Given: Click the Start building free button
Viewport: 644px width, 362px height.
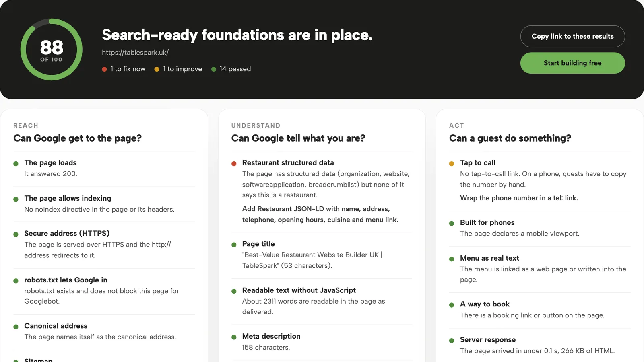Looking at the screenshot, I should tap(572, 63).
